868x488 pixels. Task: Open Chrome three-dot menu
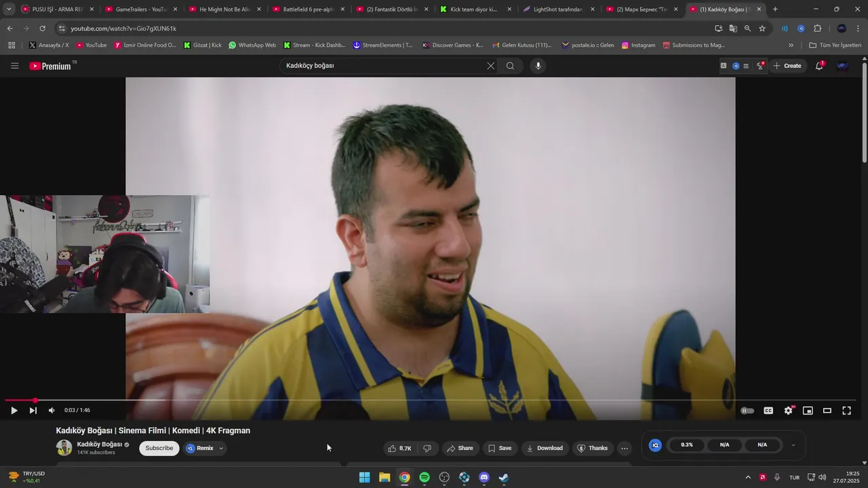tap(859, 28)
